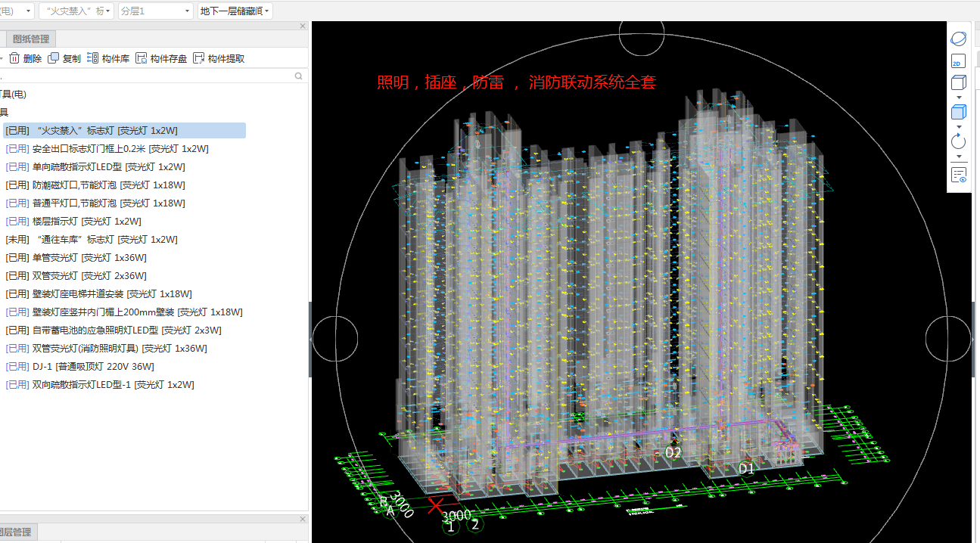Switch to 2D view icon
The height and width of the screenshot is (543, 980).
958,62
